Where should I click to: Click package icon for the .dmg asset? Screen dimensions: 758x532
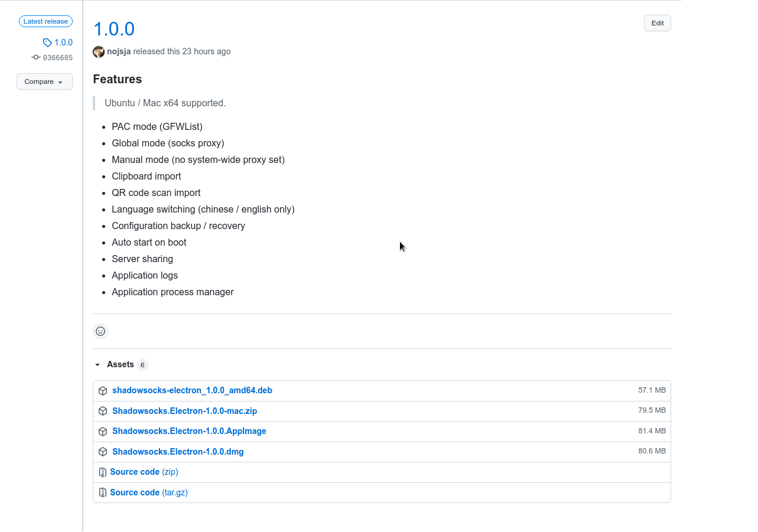click(x=103, y=452)
